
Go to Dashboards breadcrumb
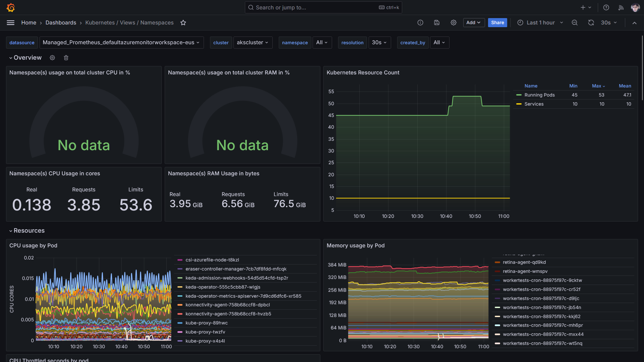point(61,22)
